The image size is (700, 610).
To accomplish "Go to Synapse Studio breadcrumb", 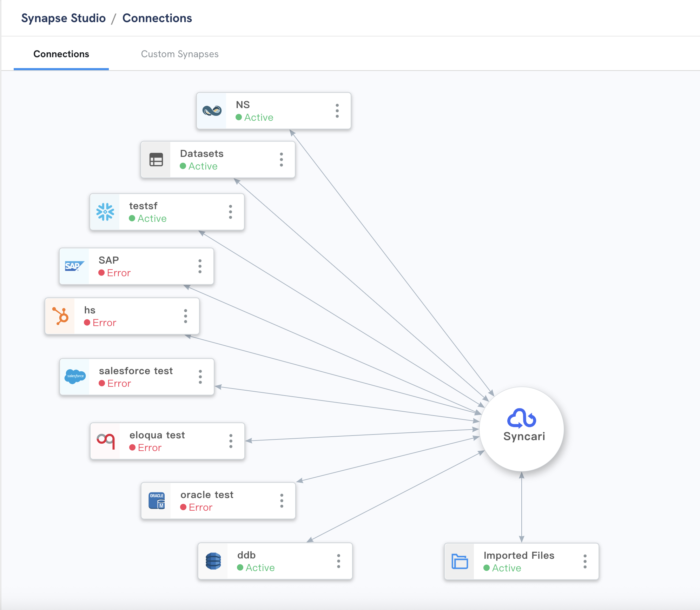I will (x=63, y=18).
